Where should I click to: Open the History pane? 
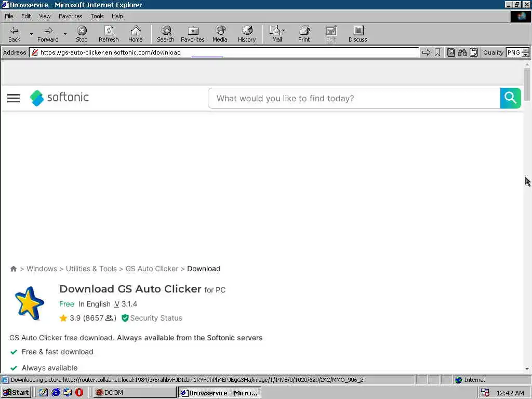(x=247, y=34)
